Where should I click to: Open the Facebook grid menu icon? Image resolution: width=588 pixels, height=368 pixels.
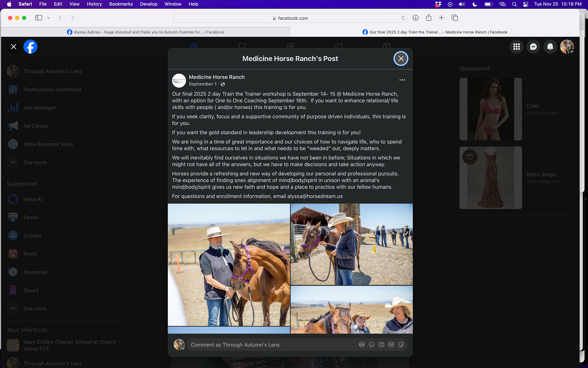pyautogui.click(x=516, y=47)
